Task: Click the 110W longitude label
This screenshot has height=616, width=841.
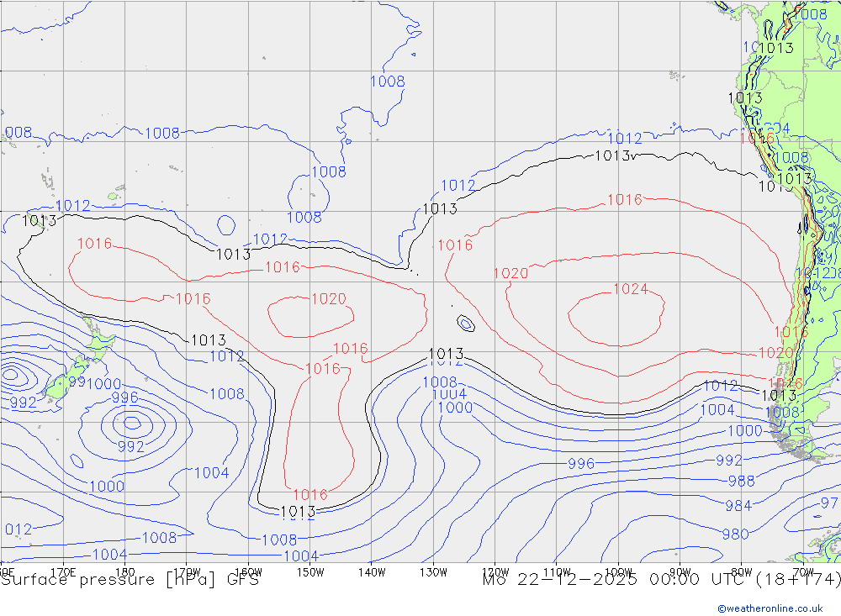Action: [x=558, y=572]
